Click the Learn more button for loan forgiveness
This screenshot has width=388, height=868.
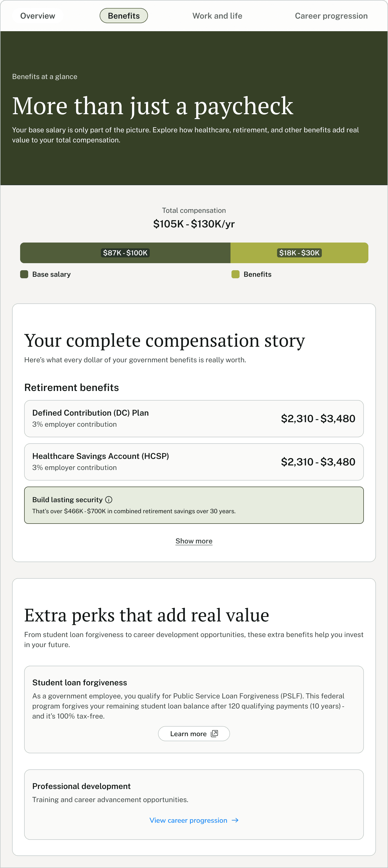[x=194, y=734]
